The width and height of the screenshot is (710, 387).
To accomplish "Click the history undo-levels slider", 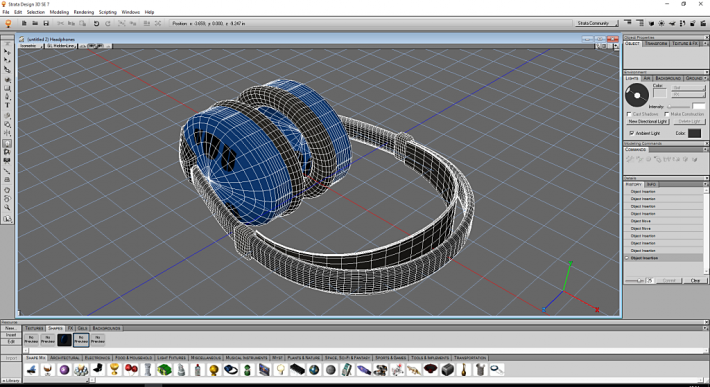I will [635, 281].
